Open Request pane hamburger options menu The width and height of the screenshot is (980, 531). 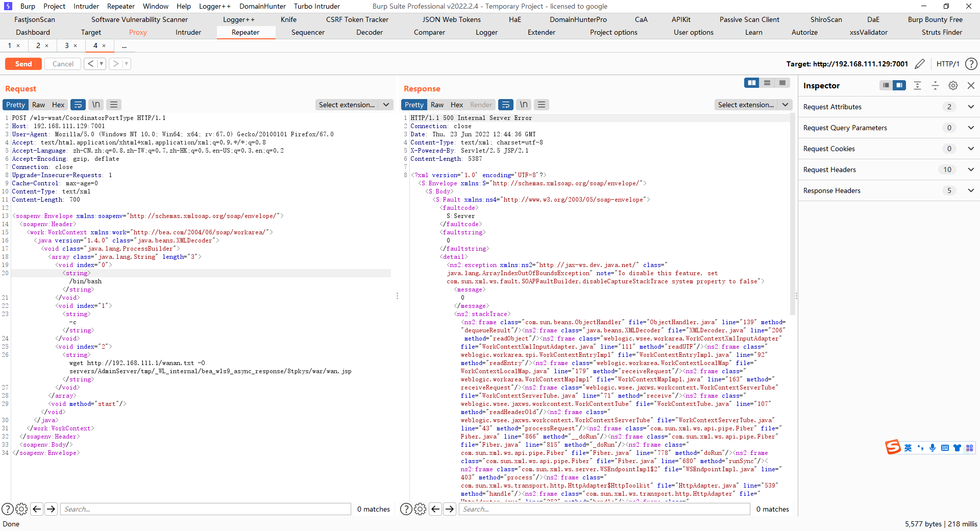click(x=114, y=105)
